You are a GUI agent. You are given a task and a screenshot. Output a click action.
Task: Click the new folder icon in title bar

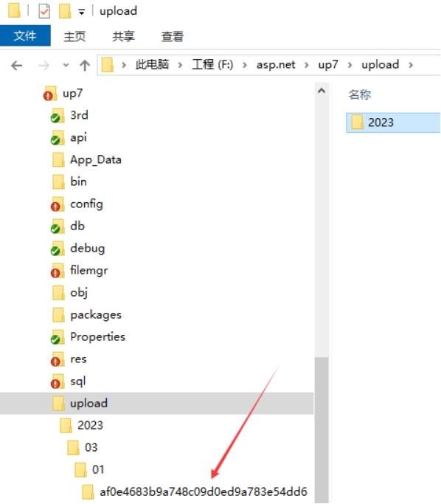coord(65,11)
